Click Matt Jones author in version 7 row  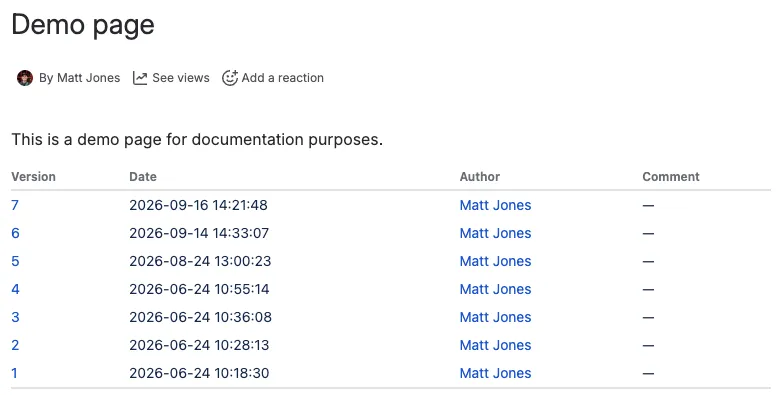495,205
